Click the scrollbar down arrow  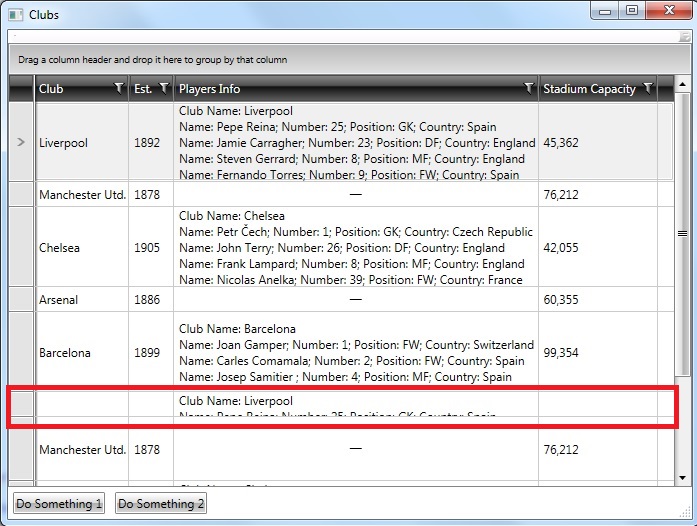(682, 478)
